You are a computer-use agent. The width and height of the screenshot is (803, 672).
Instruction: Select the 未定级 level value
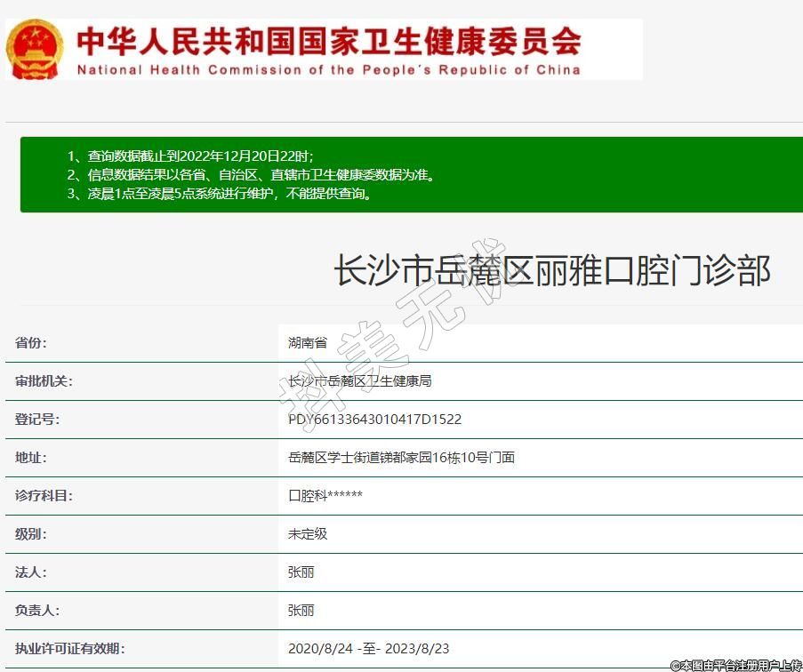point(308,534)
